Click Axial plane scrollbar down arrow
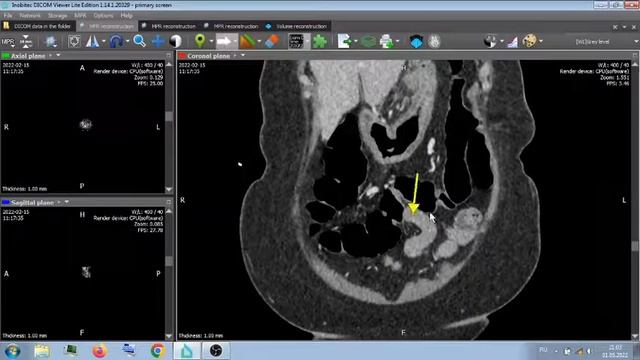The image size is (640, 360). click(169, 189)
